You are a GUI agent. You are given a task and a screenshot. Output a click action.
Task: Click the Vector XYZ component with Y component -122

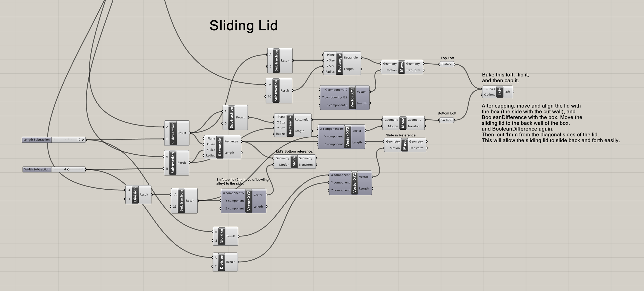pyautogui.click(x=352, y=98)
